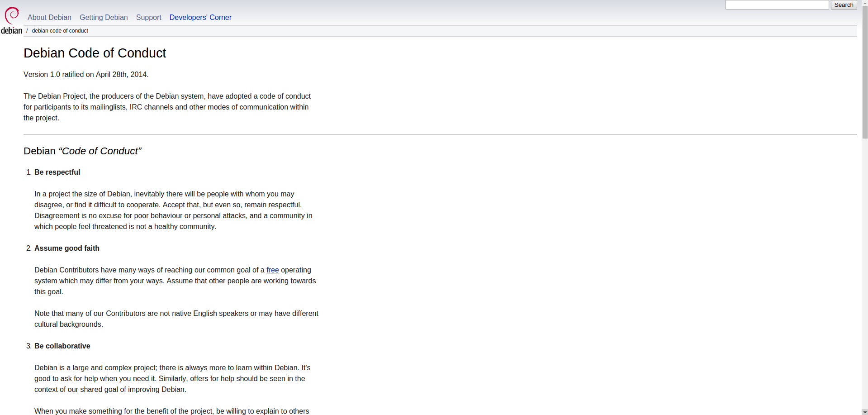Viewport: 868px width, 415px height.
Task: Click the 'Be collaborative' list heading
Action: tap(62, 346)
